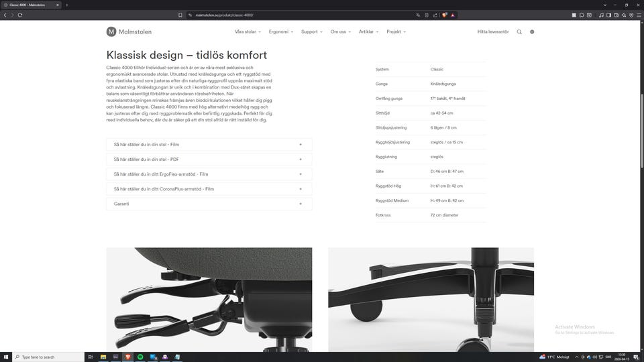Click the 'Ryggstöd Medium' spec label
Image resolution: width=644 pixels, height=362 pixels.
[392, 200]
